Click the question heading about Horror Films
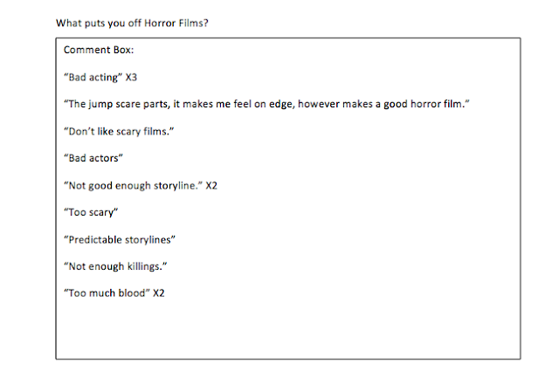 [132, 24]
